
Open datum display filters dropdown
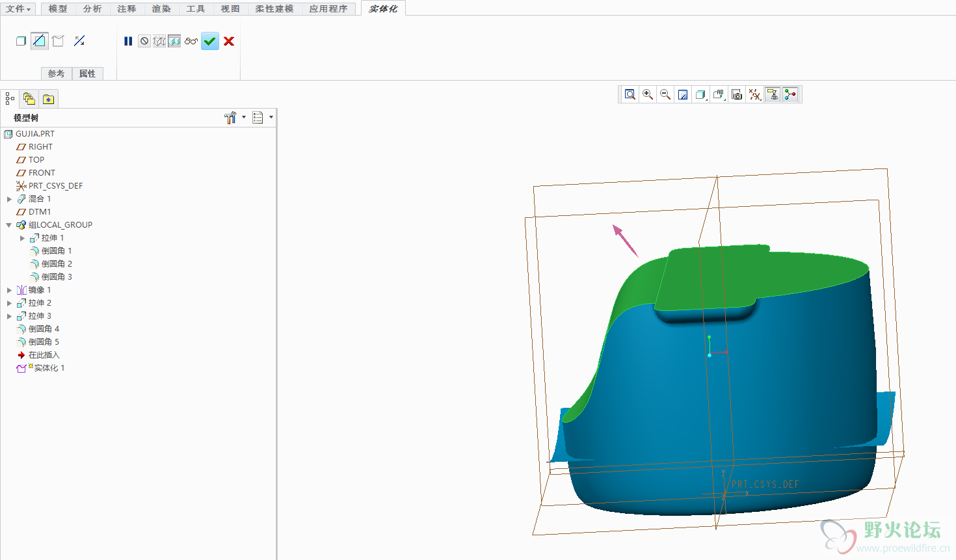coord(754,94)
